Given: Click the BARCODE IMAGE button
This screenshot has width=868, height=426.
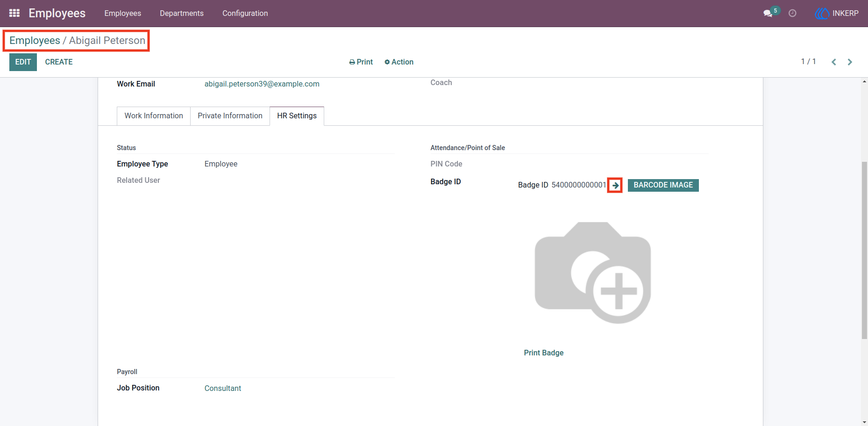Looking at the screenshot, I should pyautogui.click(x=663, y=185).
